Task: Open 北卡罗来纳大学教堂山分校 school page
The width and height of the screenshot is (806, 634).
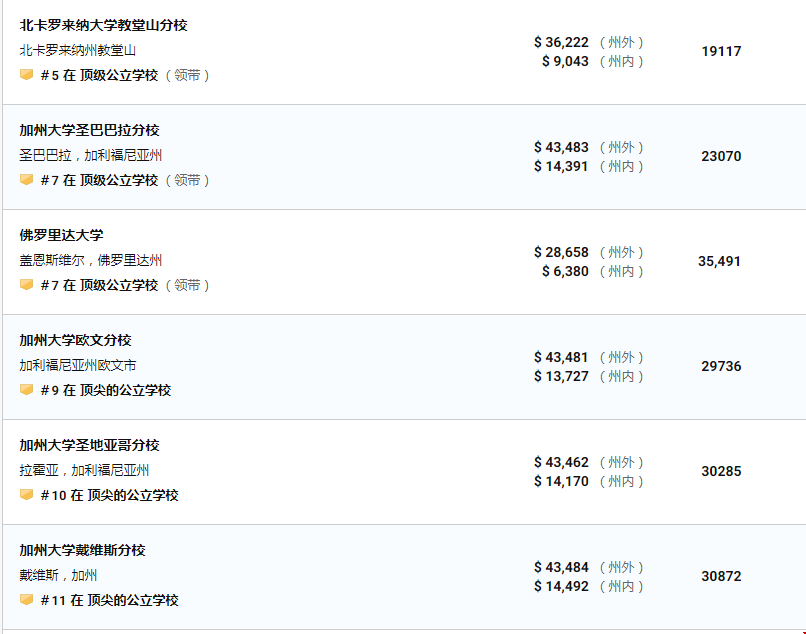Action: tap(103, 25)
